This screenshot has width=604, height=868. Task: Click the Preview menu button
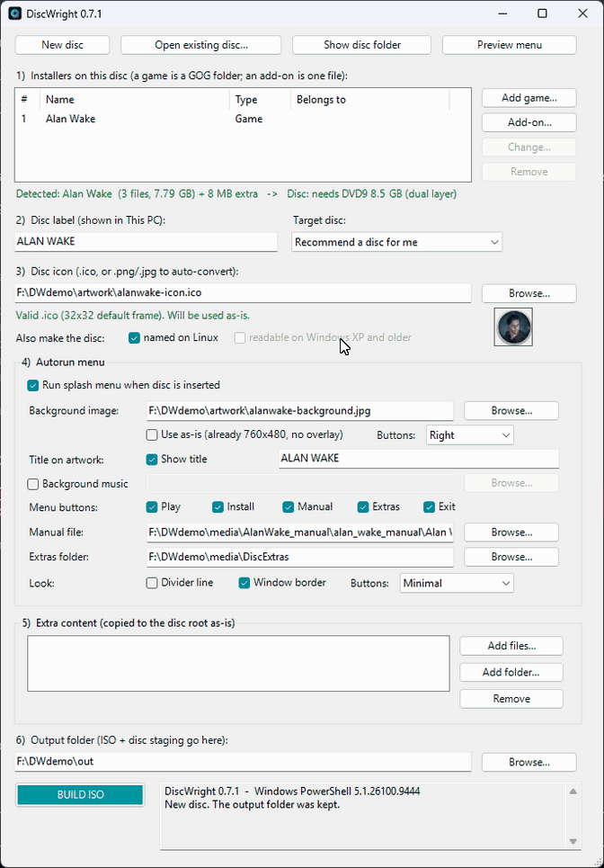point(510,45)
